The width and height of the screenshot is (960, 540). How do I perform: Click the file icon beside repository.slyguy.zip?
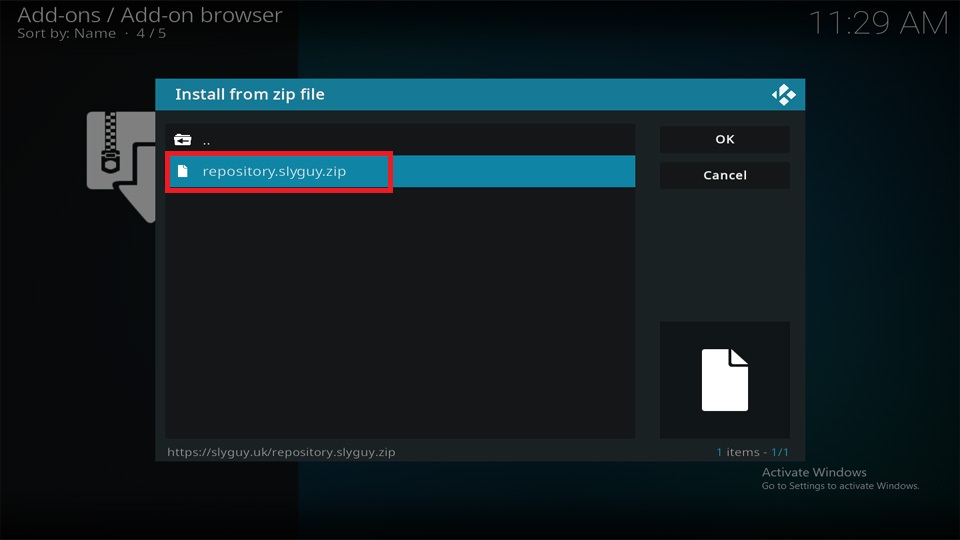coord(182,171)
